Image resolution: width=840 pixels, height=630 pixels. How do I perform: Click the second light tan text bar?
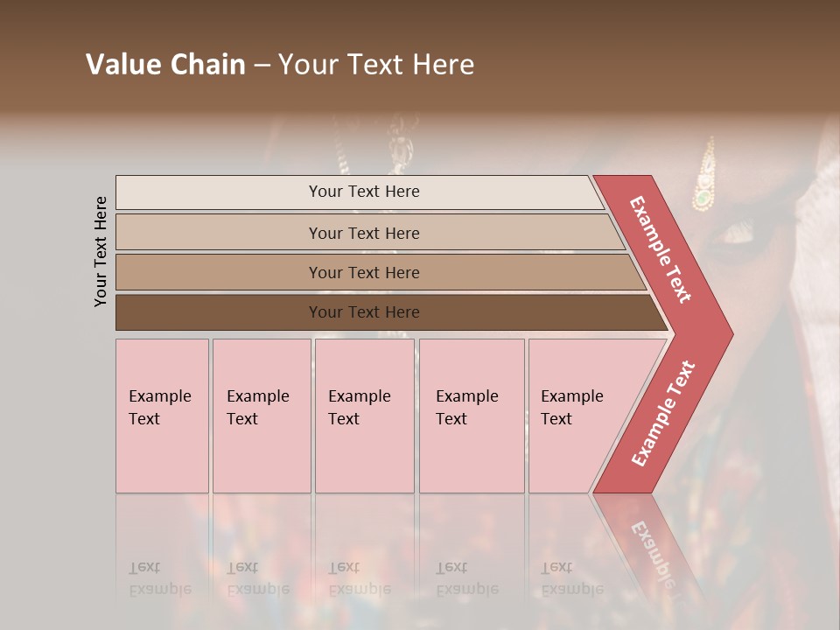tap(363, 233)
